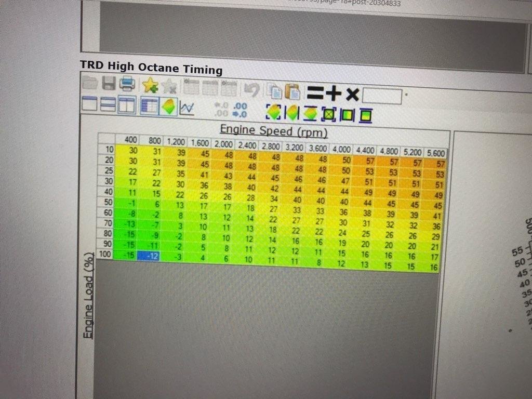This screenshot has height=399, width=532.
Task: Click the -11 cell in the 800 column
Action: 149,246
